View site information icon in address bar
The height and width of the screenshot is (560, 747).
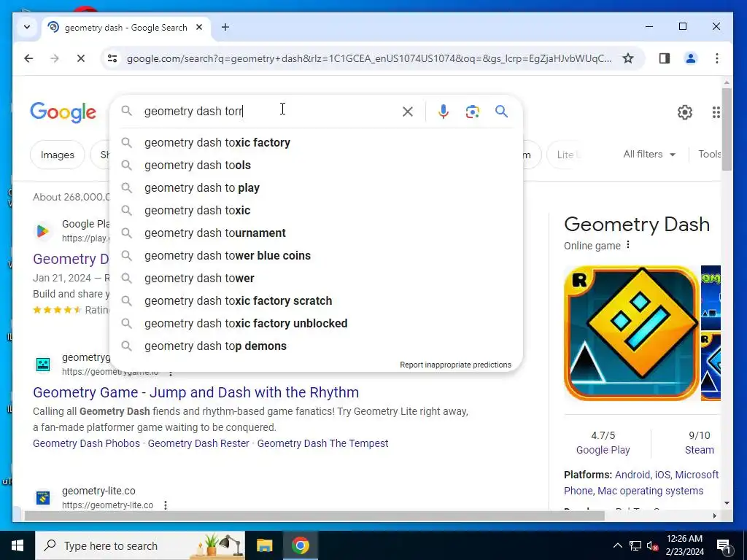click(x=112, y=58)
